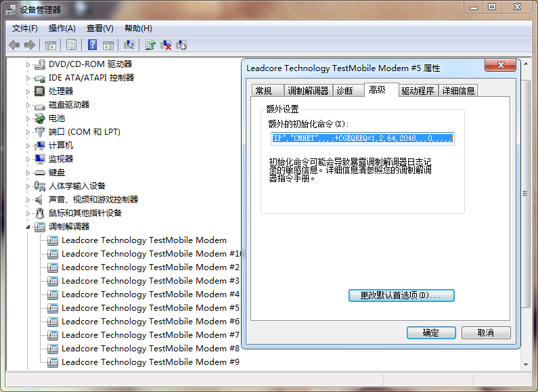Viewport: 538px width, 392px height.
Task: Open the 帮助(H) menu
Action: 138,28
